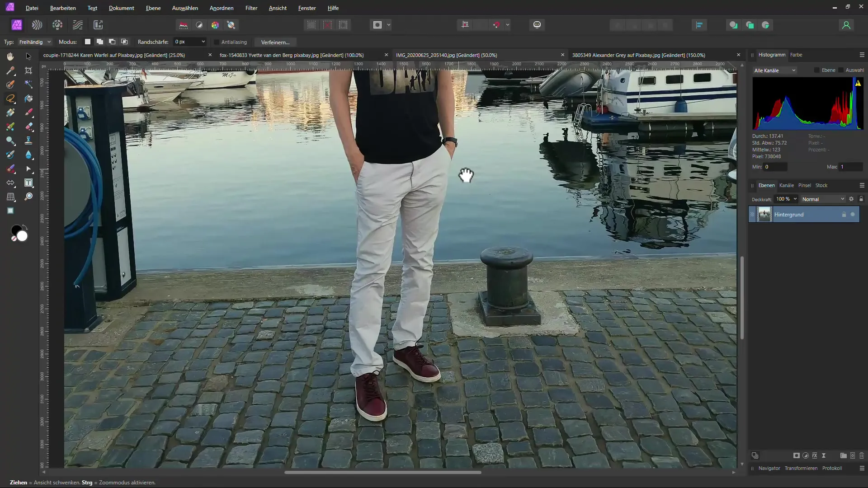The height and width of the screenshot is (488, 868).
Task: Apply Auto Levels from toolbar
Action: [184, 25]
